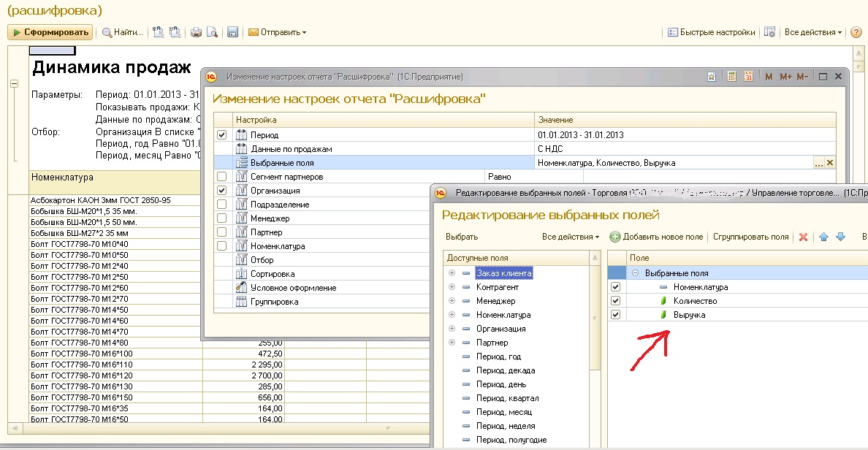Click the M- memory button
This screenshot has width=868, height=450.
[803, 77]
